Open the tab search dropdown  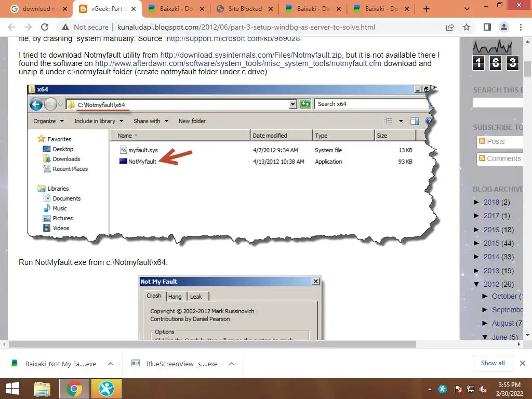[x=467, y=9]
